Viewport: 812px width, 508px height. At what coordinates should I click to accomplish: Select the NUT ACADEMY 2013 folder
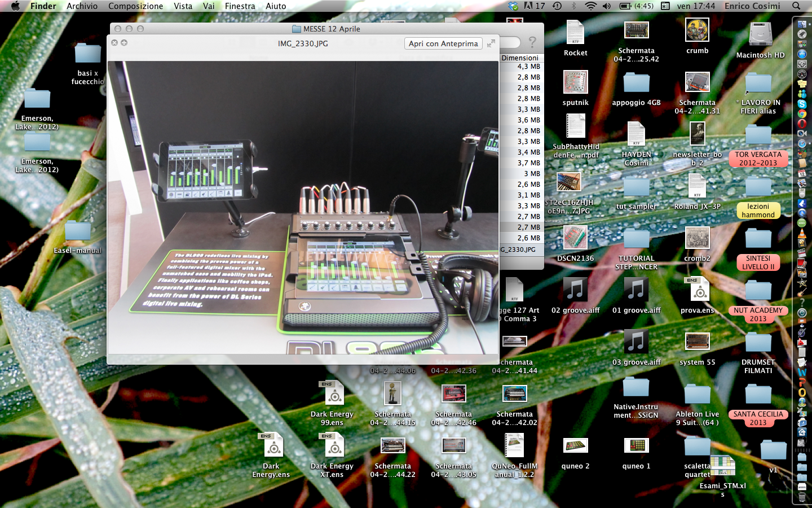(x=758, y=291)
